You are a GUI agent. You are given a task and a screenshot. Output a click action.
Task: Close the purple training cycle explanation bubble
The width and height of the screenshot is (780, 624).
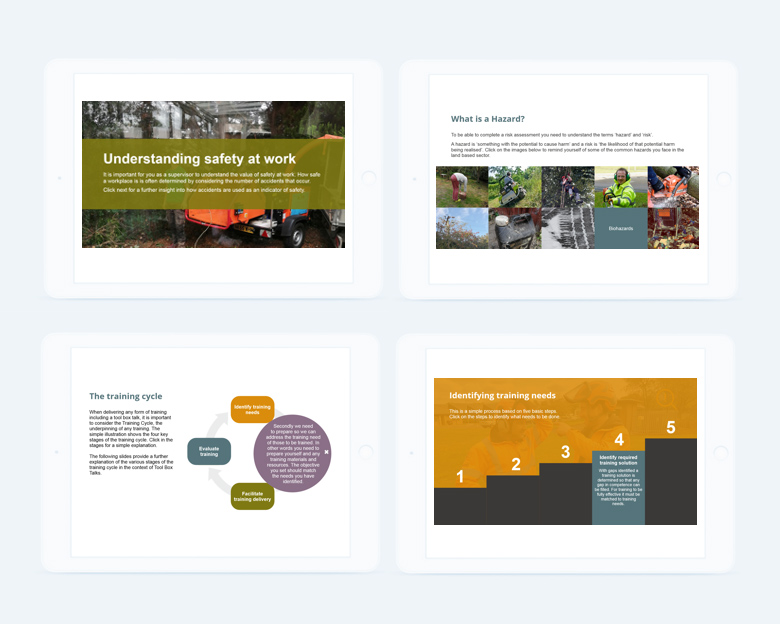point(326,452)
